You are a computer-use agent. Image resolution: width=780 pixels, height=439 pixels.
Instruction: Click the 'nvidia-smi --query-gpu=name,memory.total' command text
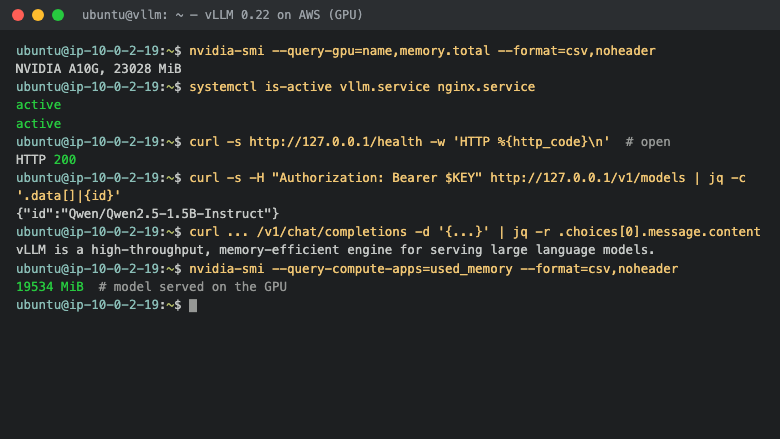tap(339, 51)
